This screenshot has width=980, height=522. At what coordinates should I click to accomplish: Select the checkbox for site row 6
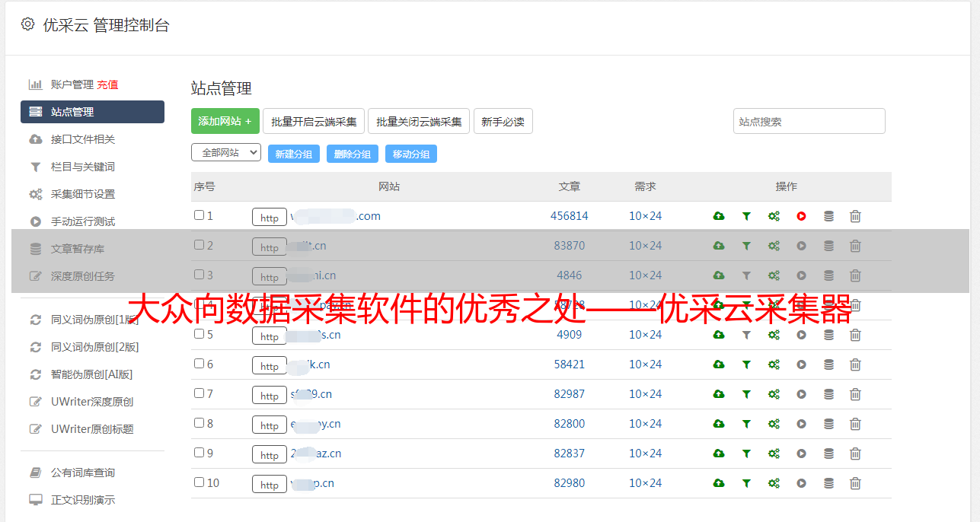tap(199, 364)
